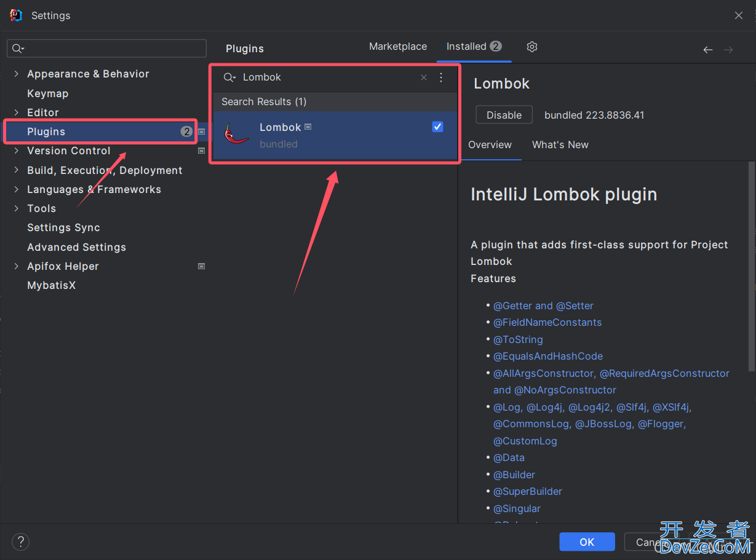Switch to the Marketplace tab
This screenshot has height=560, width=756.
(398, 47)
